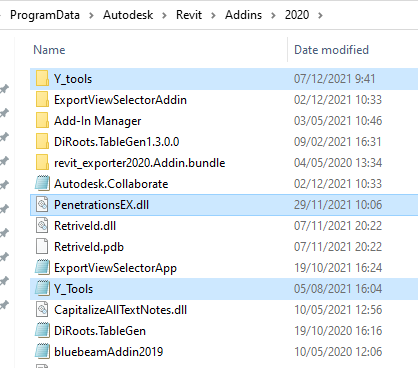Click the RetriveId.pdb blank file icon
418x368 pixels.
click(42, 247)
